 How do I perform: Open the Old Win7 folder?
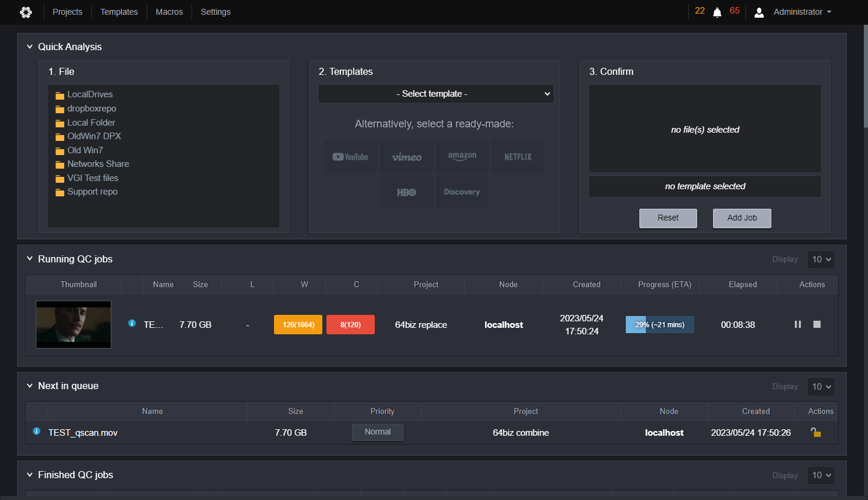pos(79,150)
